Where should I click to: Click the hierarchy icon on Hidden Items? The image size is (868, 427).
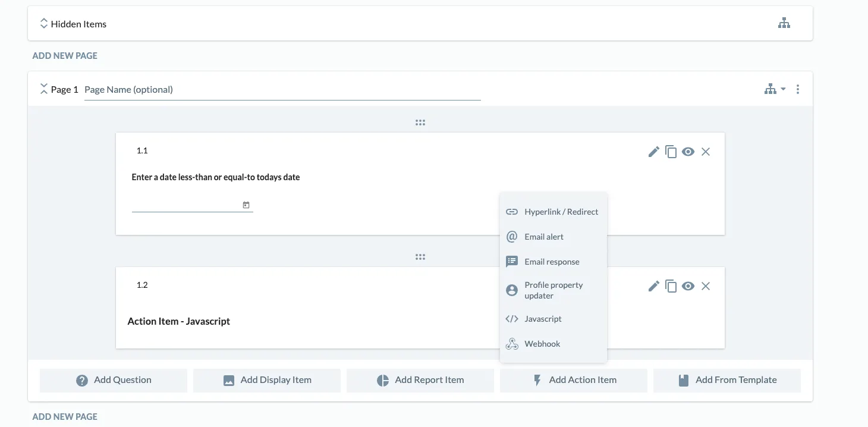pos(784,23)
